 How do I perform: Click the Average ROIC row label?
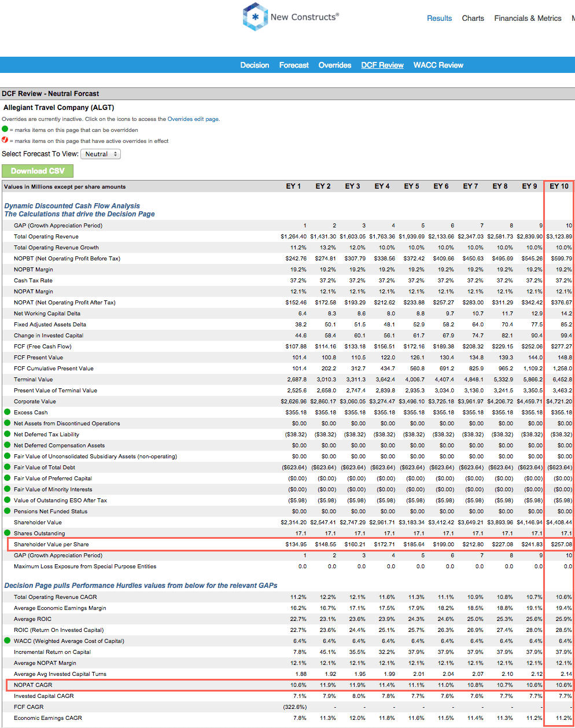coord(33,619)
